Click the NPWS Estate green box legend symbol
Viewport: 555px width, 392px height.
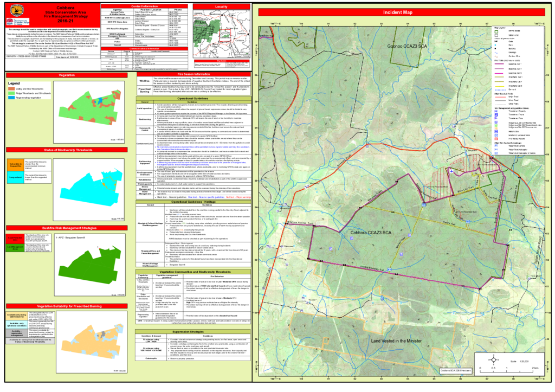496,31
